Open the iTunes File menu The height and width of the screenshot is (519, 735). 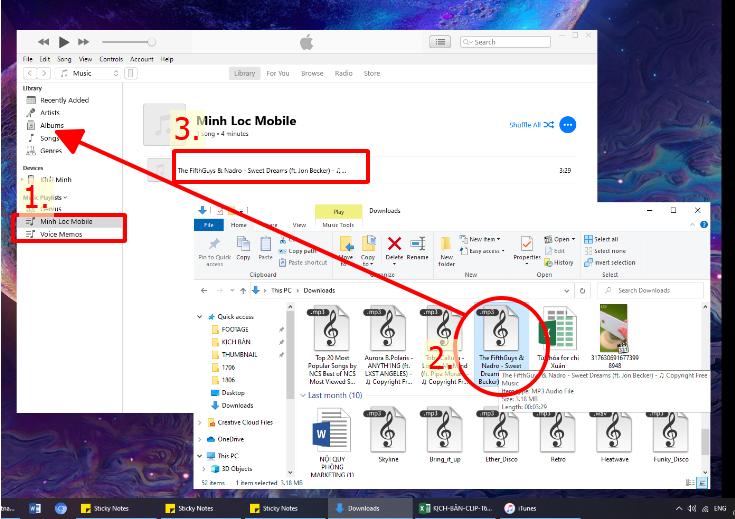pos(28,59)
